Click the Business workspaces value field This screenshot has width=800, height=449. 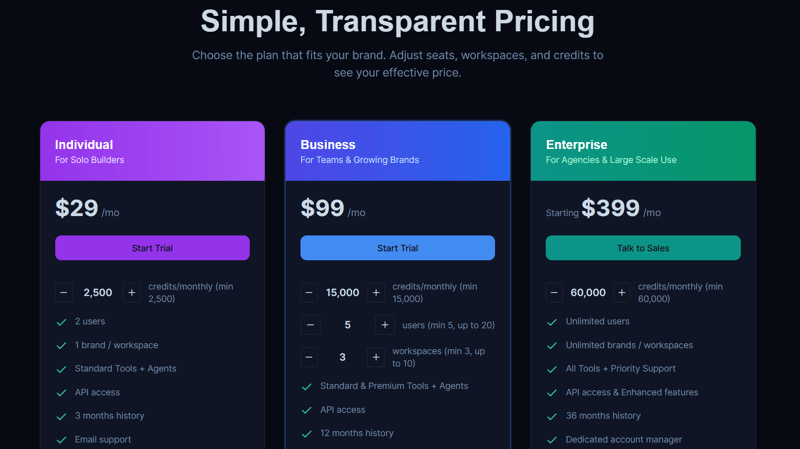343,357
